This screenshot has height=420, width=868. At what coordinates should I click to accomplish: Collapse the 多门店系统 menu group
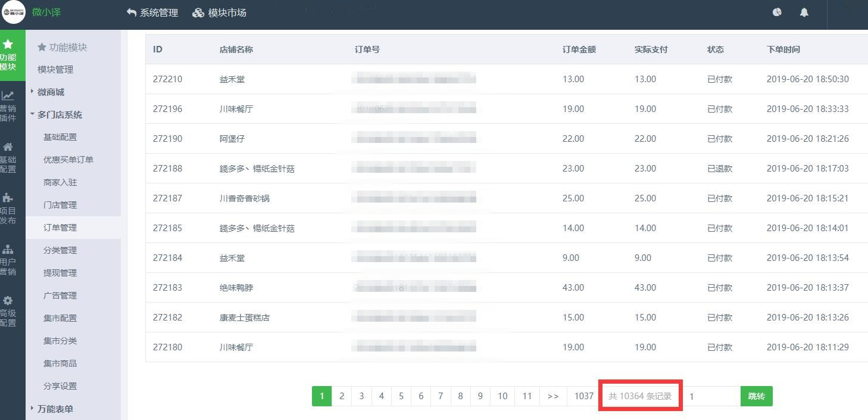click(60, 114)
